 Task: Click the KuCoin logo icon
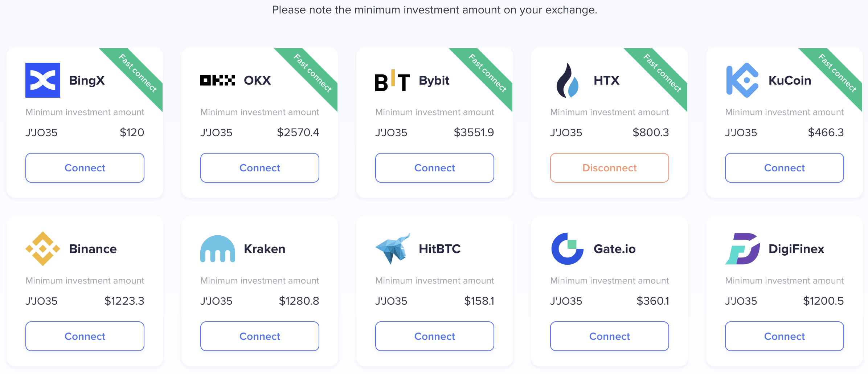click(x=742, y=80)
